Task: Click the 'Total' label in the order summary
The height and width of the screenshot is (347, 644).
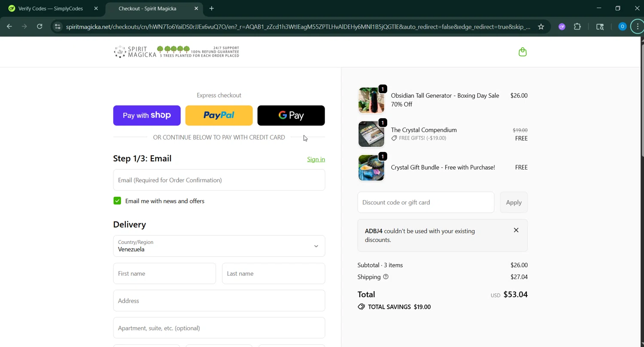Action: click(366, 295)
